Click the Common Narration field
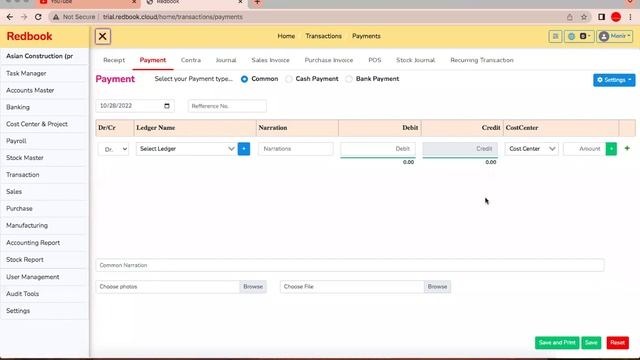The image size is (640, 360). (350, 265)
